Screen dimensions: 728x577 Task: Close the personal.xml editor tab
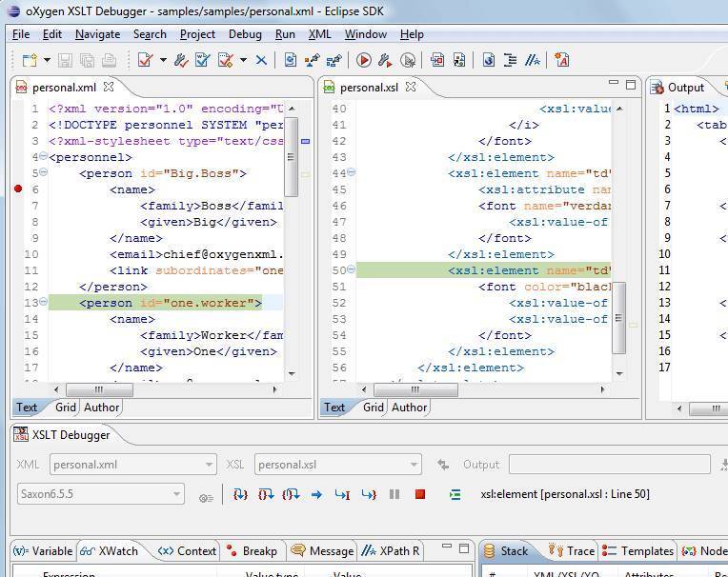(x=109, y=87)
